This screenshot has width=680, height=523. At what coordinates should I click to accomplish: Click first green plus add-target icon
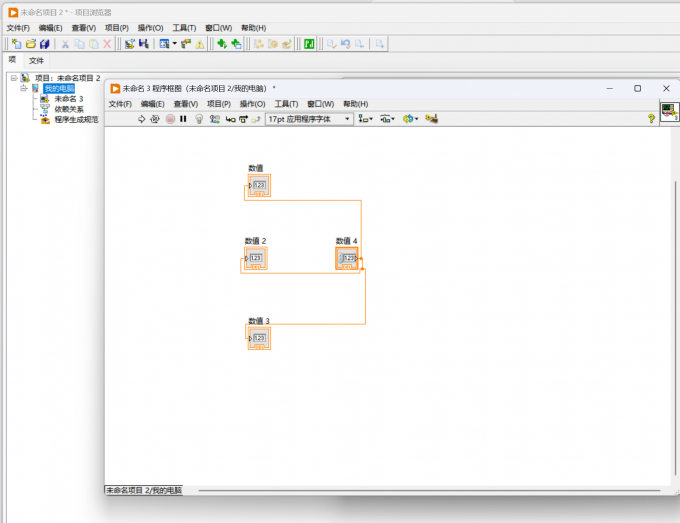(222, 44)
